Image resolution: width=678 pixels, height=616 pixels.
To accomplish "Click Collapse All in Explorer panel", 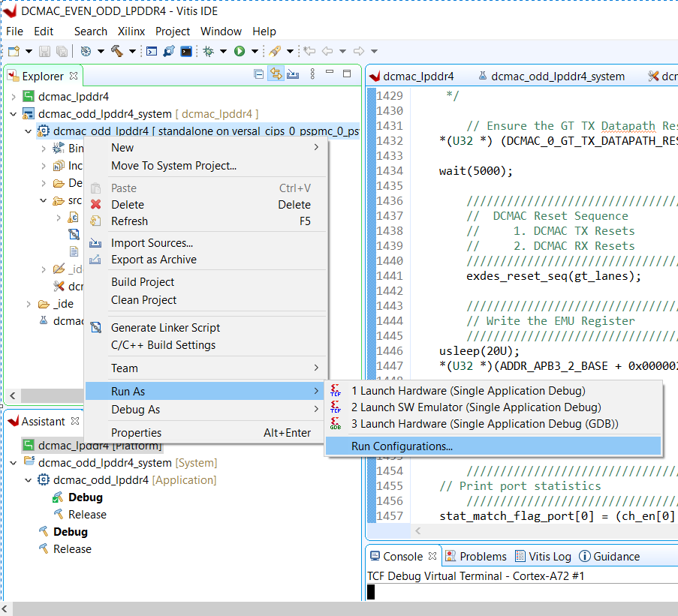I will click(x=259, y=74).
